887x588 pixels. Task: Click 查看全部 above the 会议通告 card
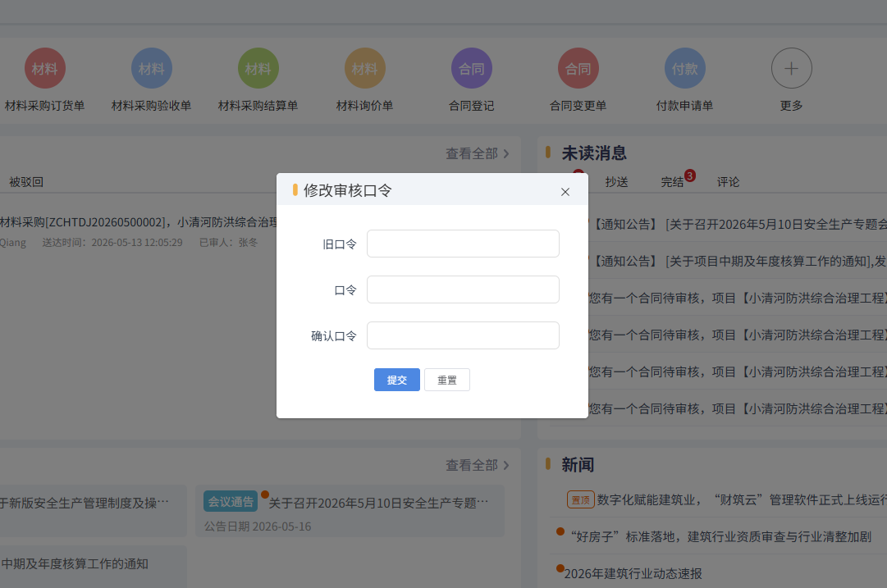477,465
